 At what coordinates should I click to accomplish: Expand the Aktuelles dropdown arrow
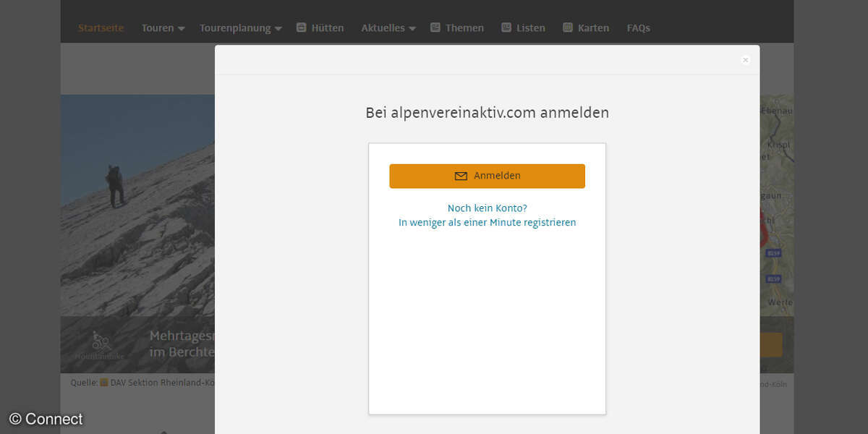pos(412,29)
